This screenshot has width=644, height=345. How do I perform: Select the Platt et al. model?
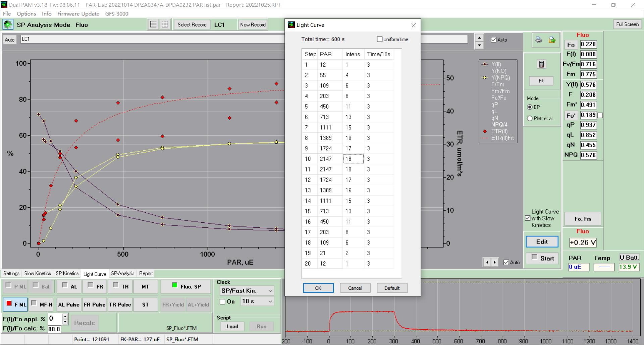pyautogui.click(x=530, y=118)
